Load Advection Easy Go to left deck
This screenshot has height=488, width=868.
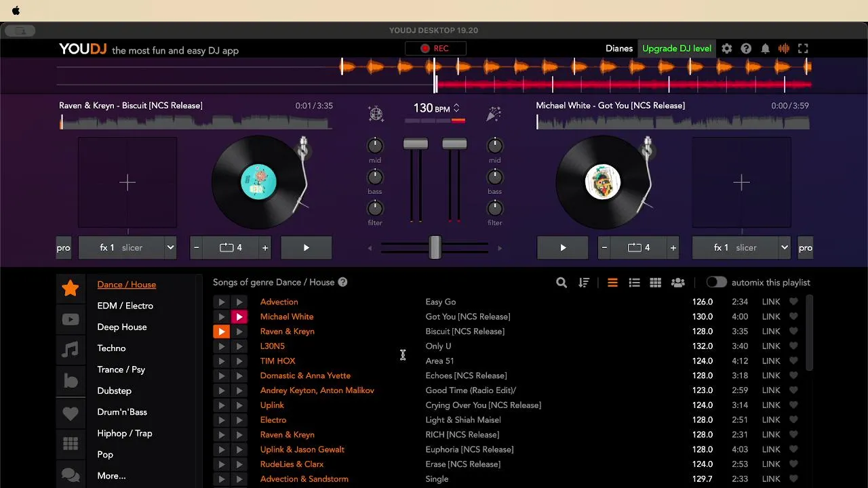[221, 302]
